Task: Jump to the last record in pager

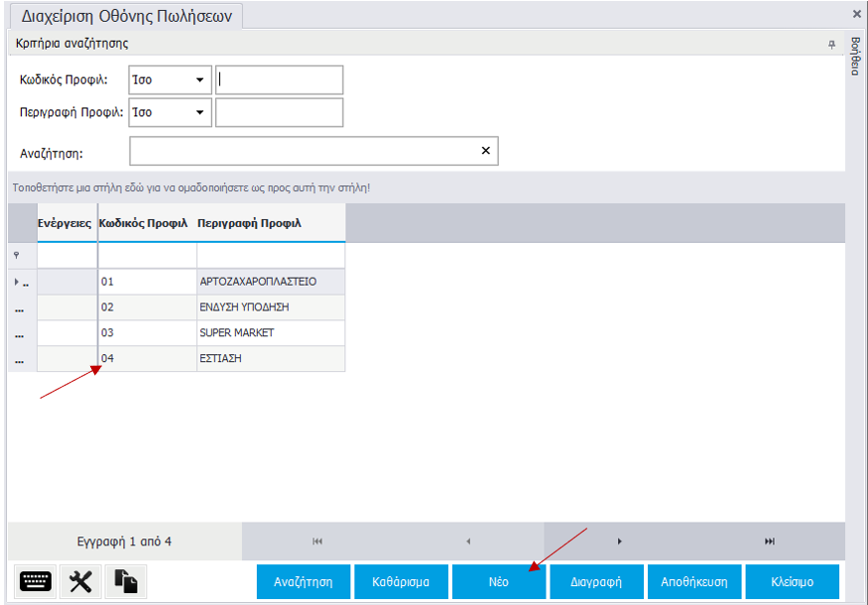Action: tap(770, 542)
